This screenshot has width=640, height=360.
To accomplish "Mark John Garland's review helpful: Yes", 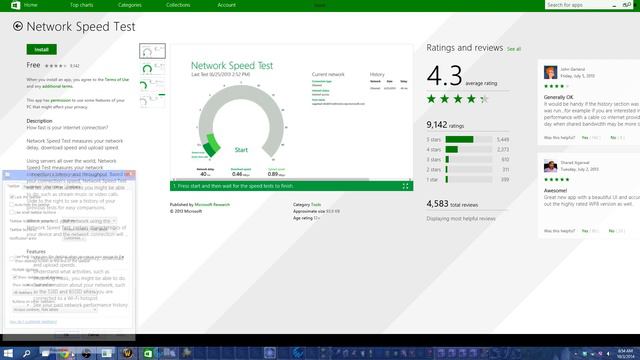I will tap(585, 138).
